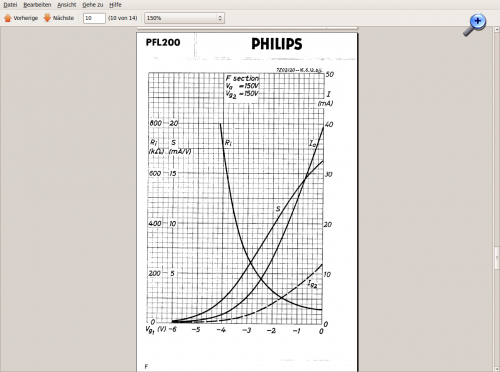Open the Ansicht menu
500x372 pixels.
tap(67, 5)
